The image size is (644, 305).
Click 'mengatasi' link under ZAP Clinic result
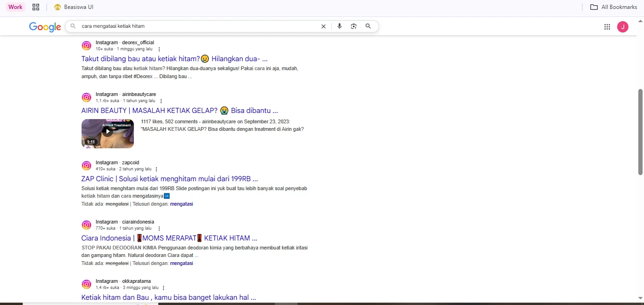(x=182, y=204)
